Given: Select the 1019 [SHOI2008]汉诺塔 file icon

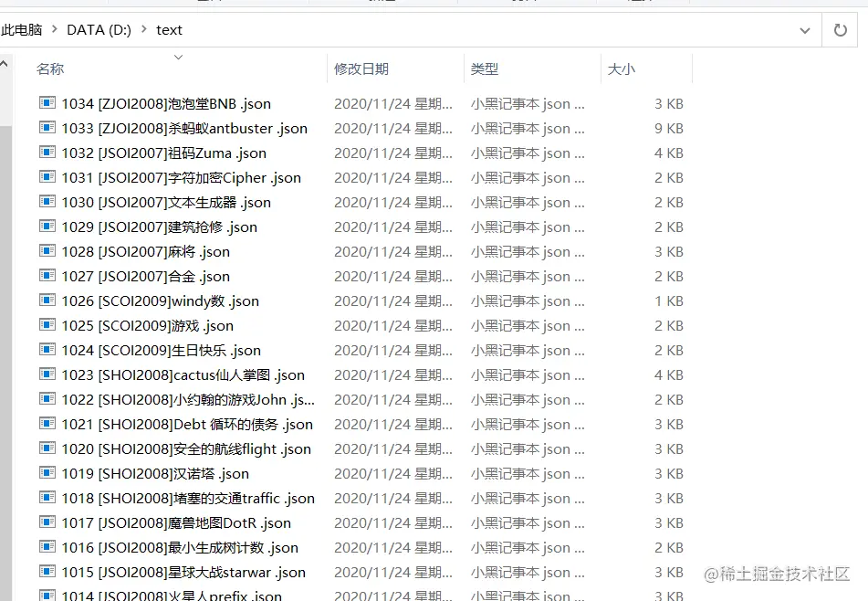Looking at the screenshot, I should pos(47,473).
